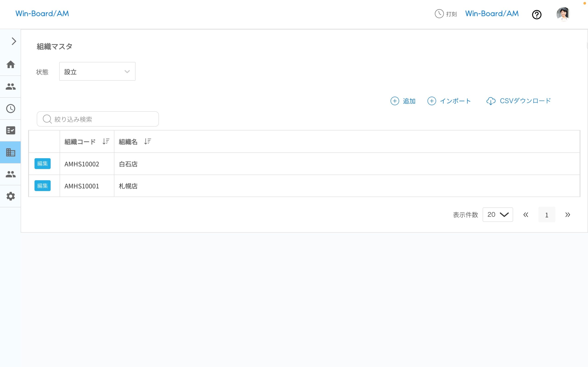The height and width of the screenshot is (367, 588).
Task: Click the 絞り込み検索 search field
Action: pos(98,119)
